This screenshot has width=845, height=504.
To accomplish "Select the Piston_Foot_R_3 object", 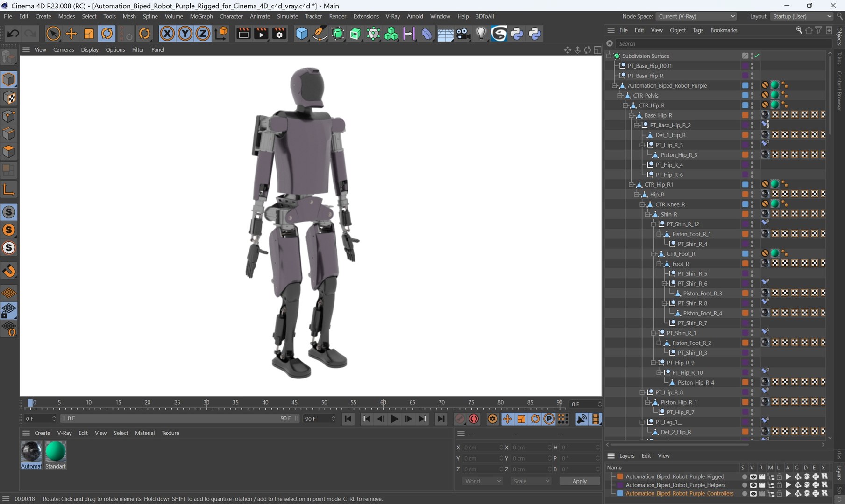I will pos(702,294).
